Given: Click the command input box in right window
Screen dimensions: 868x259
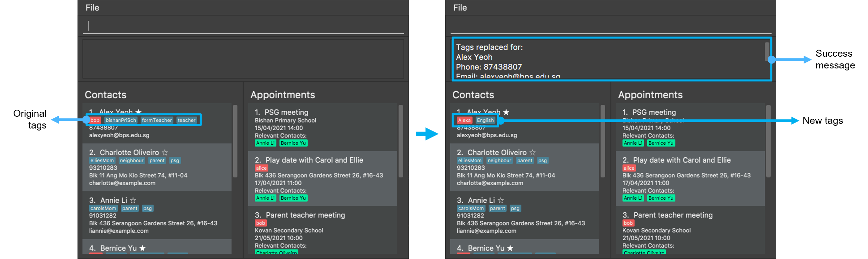Looking at the screenshot, I should click(611, 25).
